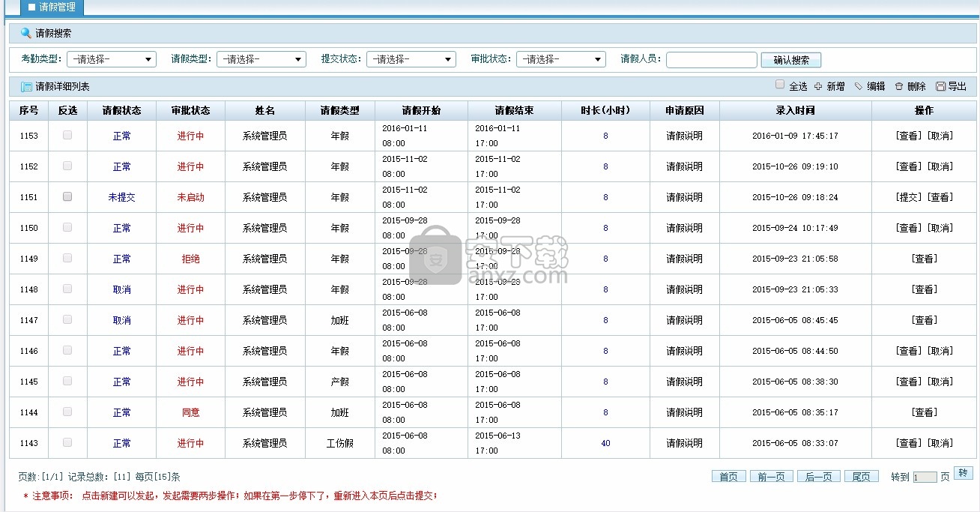The height and width of the screenshot is (512, 980).
Task: Click the 导出 export disk icon
Action: pos(940,86)
